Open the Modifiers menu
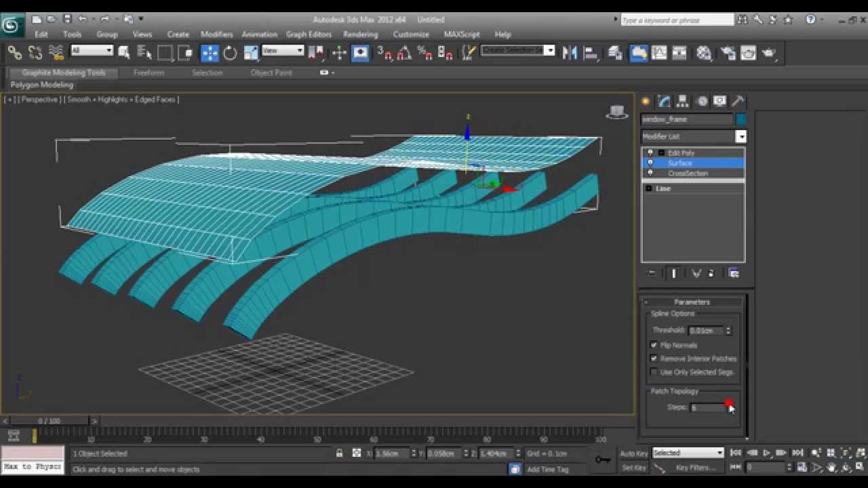868x488 pixels. coord(216,34)
